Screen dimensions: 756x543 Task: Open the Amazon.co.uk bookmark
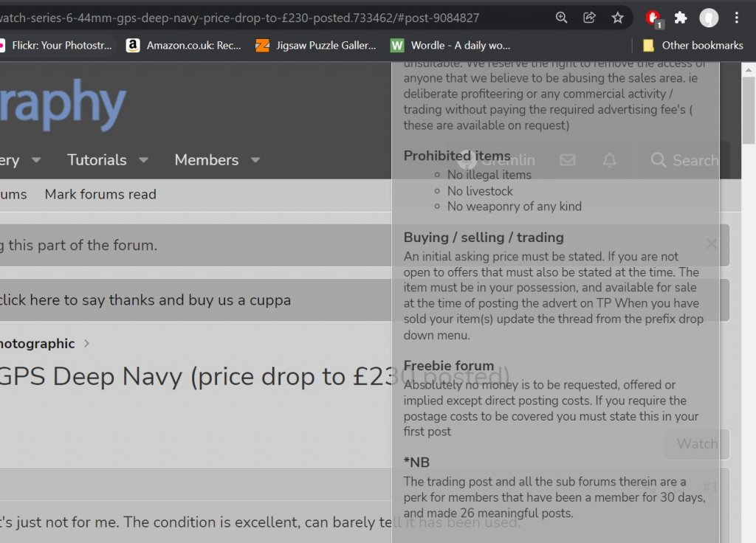point(185,46)
